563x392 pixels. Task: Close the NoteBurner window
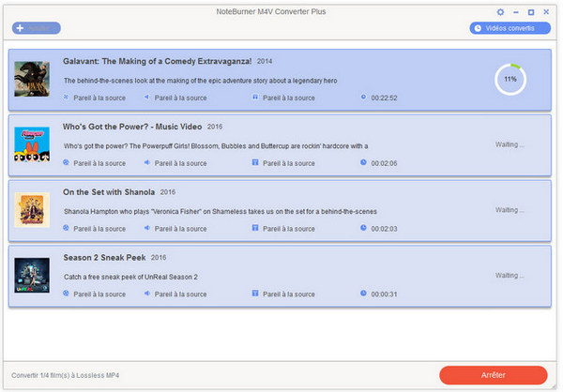(x=546, y=12)
